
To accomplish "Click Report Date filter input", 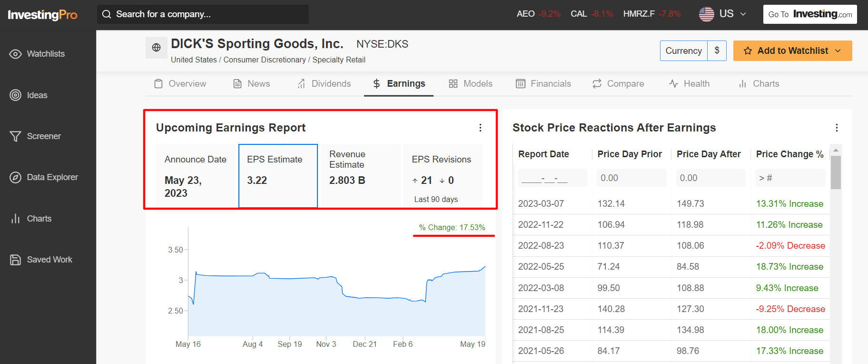I will [552, 178].
